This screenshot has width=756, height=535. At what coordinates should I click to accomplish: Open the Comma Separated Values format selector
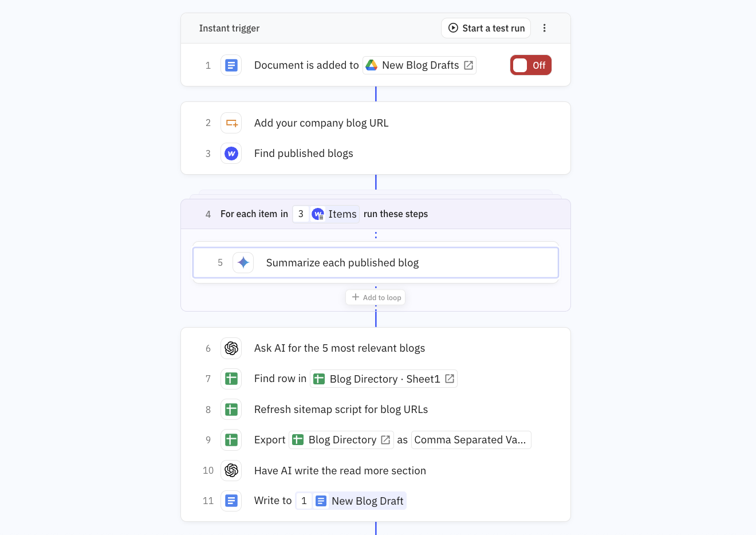coord(471,439)
